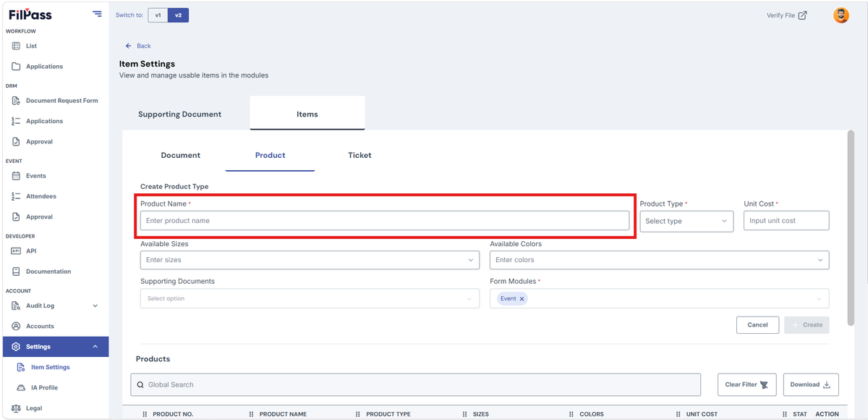The image size is (868, 420).
Task: Open the Supporting Documents dropdown
Action: point(310,298)
